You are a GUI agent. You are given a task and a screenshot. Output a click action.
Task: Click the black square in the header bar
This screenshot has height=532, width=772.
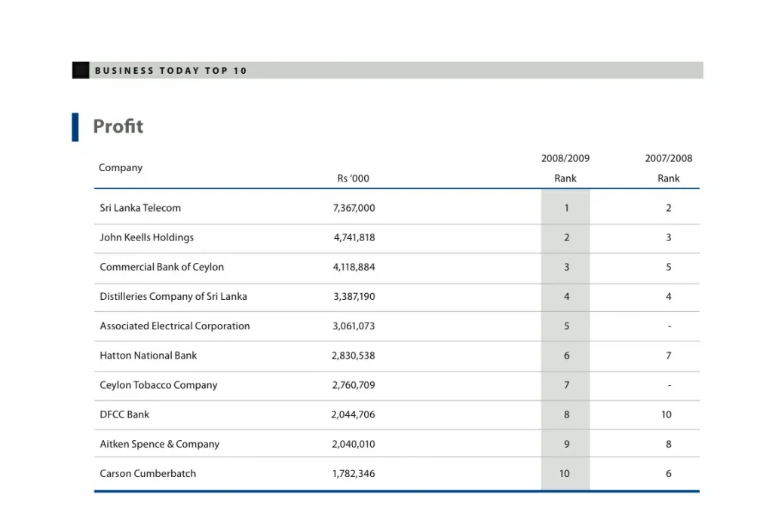tap(81, 70)
